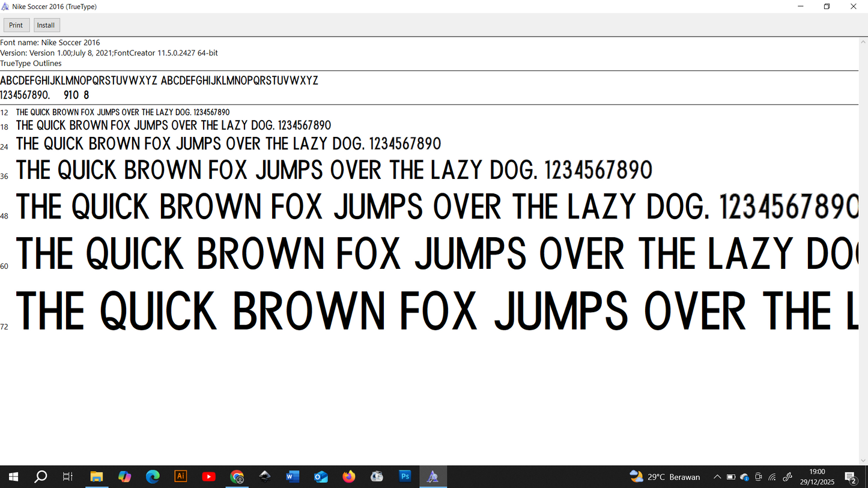Click the size 12 label
This screenshot has height=488, width=868.
(4, 113)
